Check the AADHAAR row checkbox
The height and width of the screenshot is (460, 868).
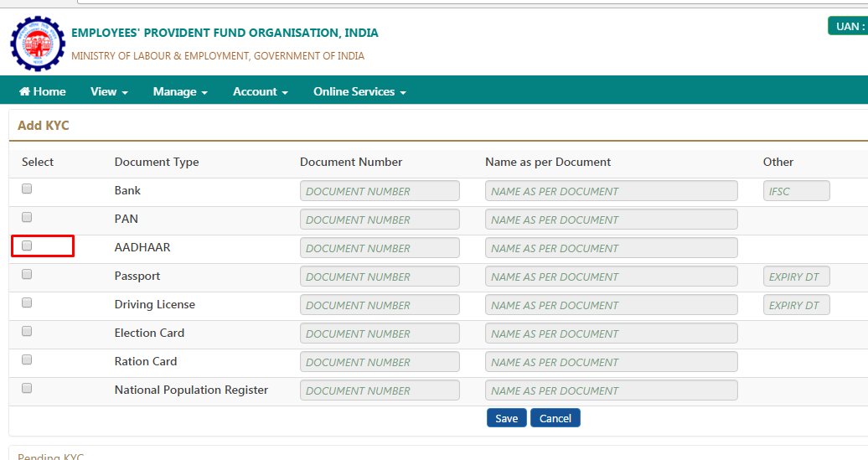point(27,246)
